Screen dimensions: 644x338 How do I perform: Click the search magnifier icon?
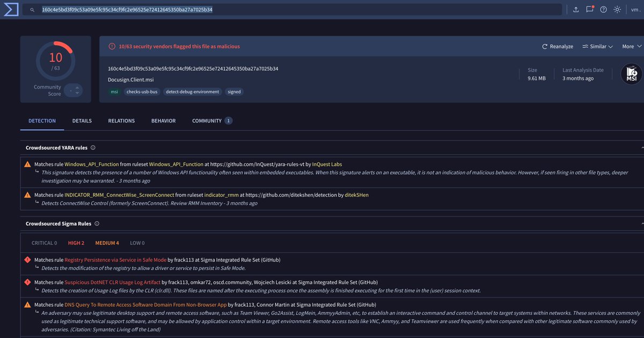[x=32, y=10]
